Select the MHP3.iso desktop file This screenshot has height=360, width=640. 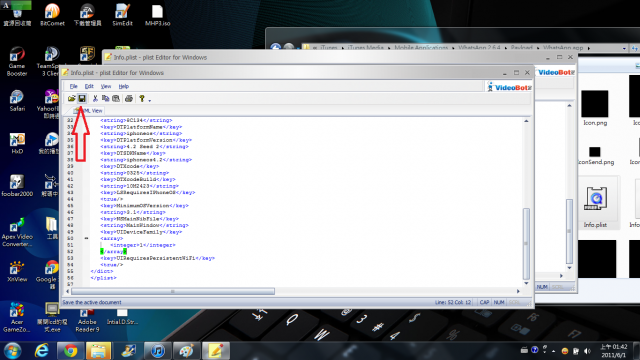pyautogui.click(x=158, y=15)
